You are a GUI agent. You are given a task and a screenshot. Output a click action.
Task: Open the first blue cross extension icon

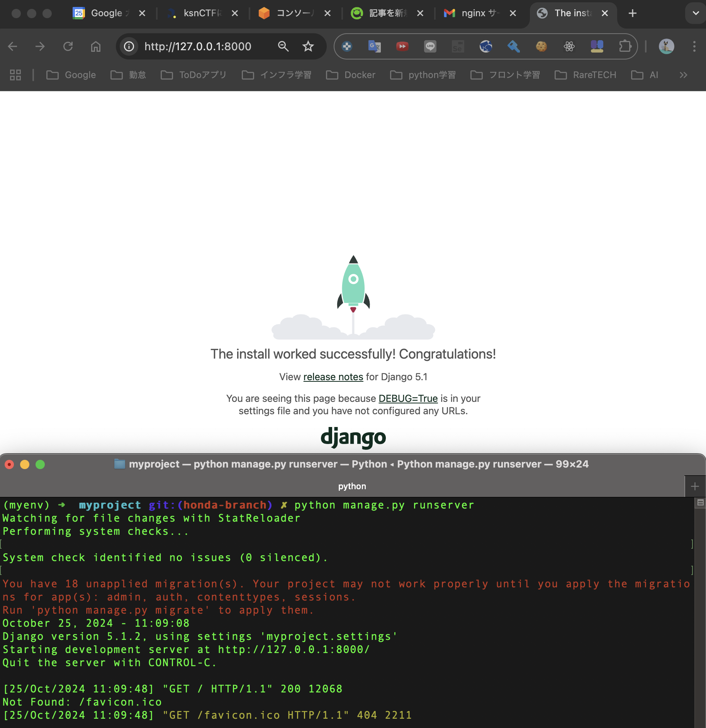pyautogui.click(x=347, y=47)
